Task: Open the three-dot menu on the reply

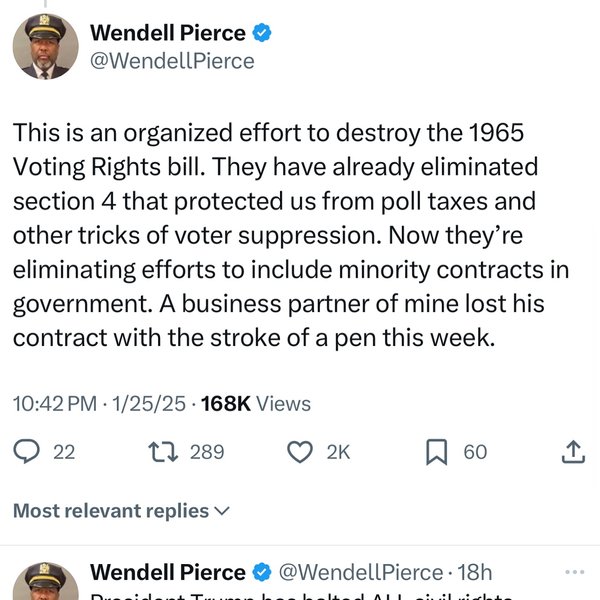Action: pos(574,572)
